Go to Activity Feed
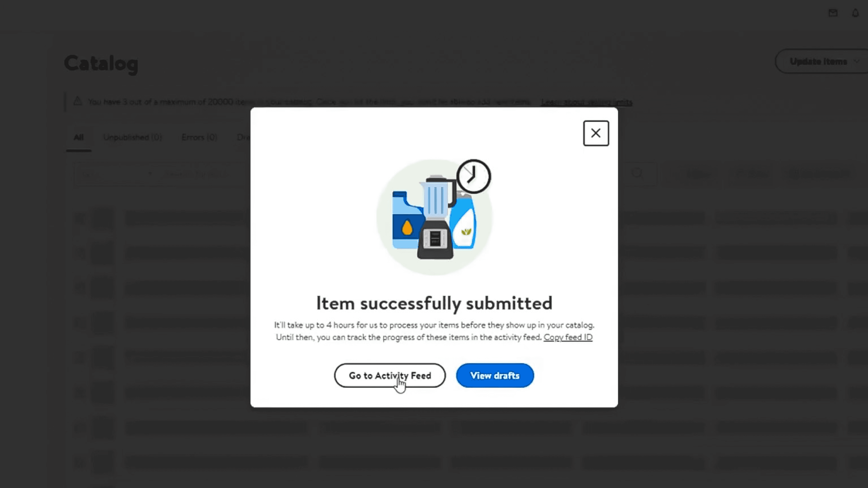The height and width of the screenshot is (488, 868). point(390,375)
